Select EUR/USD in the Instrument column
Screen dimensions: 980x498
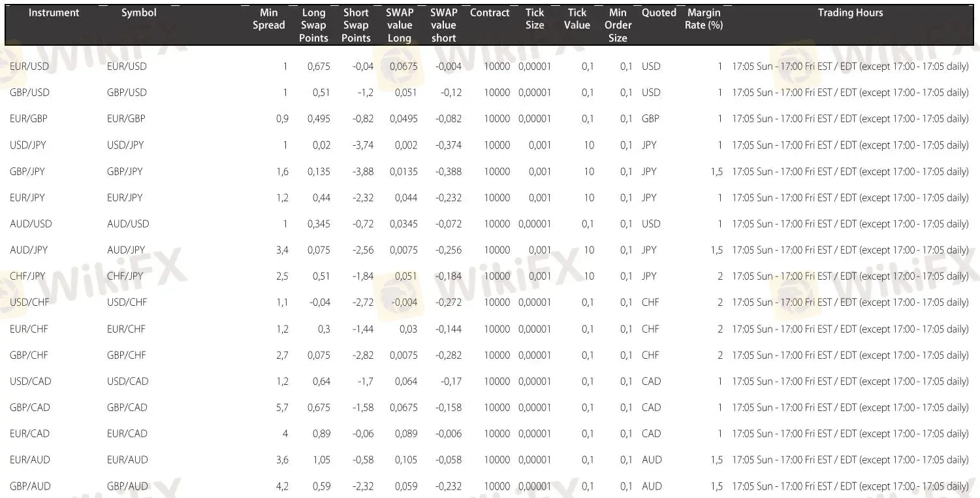tap(29, 67)
